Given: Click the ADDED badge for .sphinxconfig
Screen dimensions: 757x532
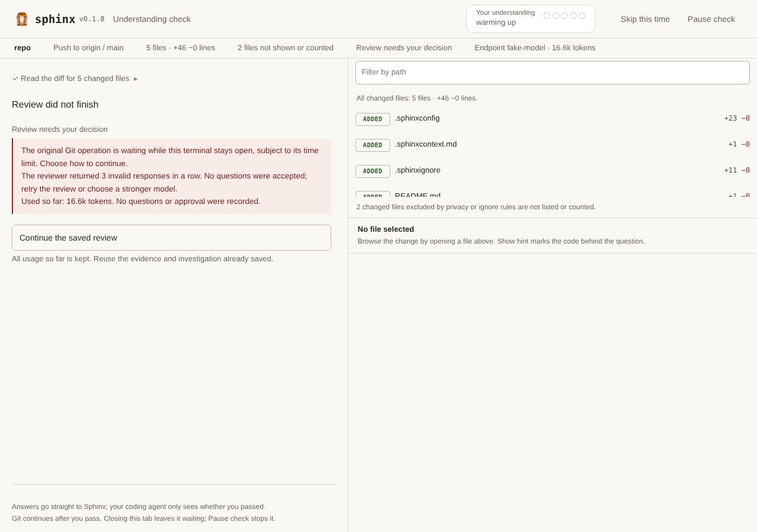Looking at the screenshot, I should coord(373,119).
